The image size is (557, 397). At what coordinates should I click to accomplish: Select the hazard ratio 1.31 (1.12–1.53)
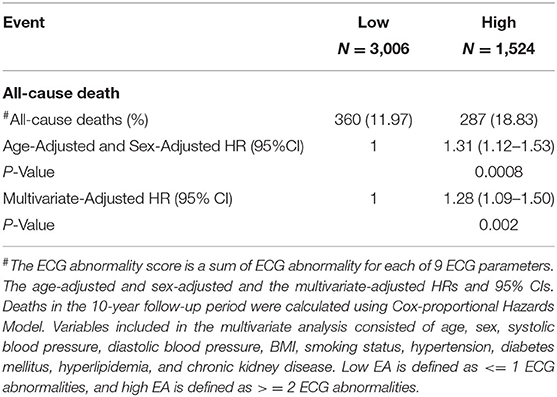(x=499, y=146)
